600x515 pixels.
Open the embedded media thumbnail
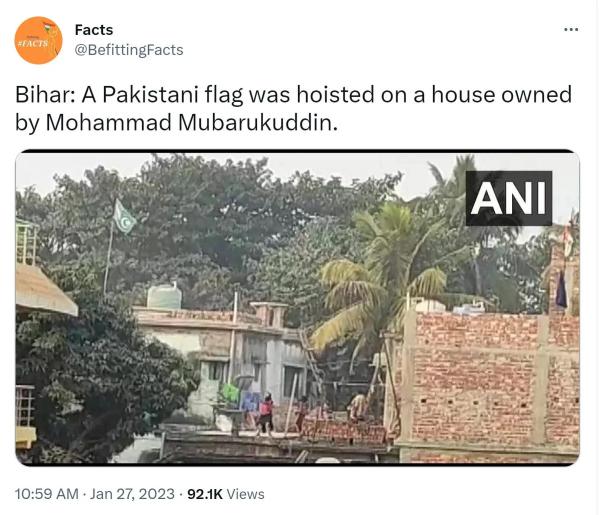click(x=297, y=308)
